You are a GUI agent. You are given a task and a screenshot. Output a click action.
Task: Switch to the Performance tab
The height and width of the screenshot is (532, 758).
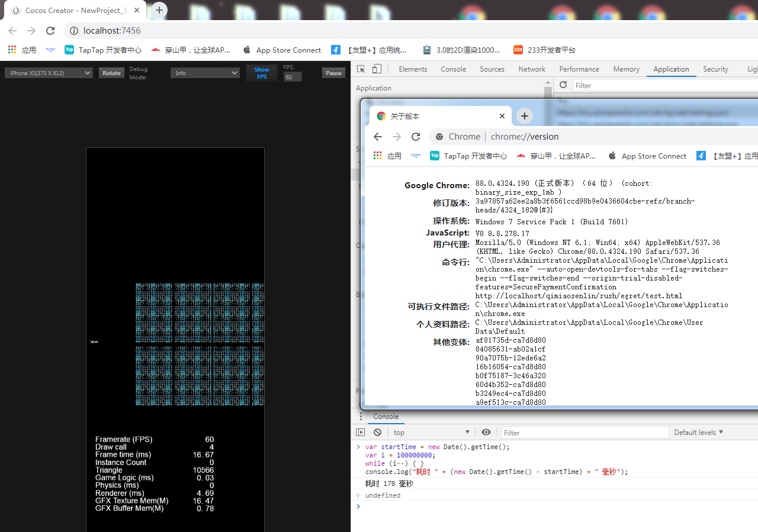pyautogui.click(x=579, y=69)
